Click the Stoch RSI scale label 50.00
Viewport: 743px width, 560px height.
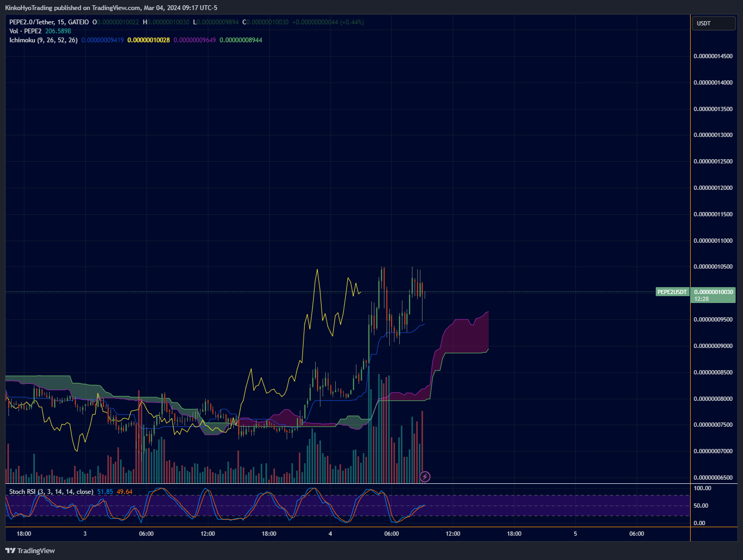coord(701,506)
